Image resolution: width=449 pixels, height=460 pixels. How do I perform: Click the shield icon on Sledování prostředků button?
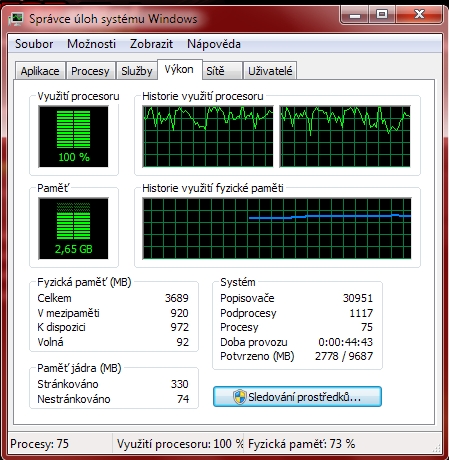coord(239,397)
